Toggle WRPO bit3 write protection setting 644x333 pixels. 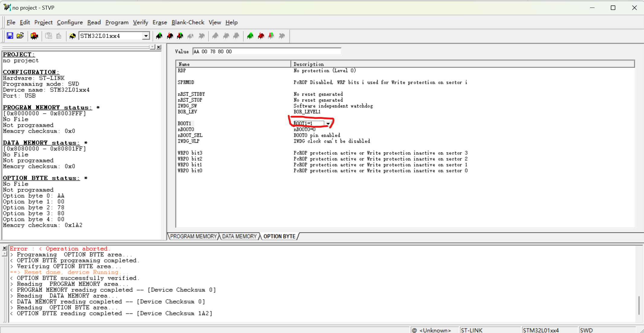pyautogui.click(x=380, y=153)
